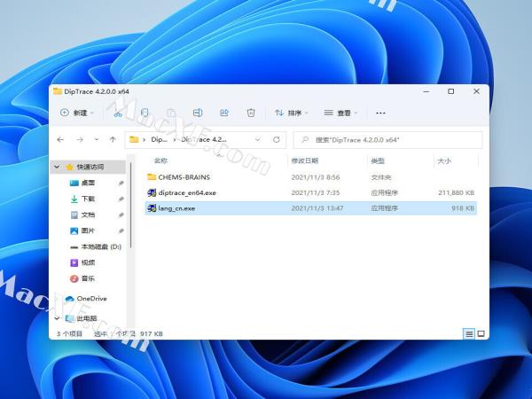This screenshot has width=532, height=399.
Task: Click the title bar folder icon
Action: pos(58,91)
